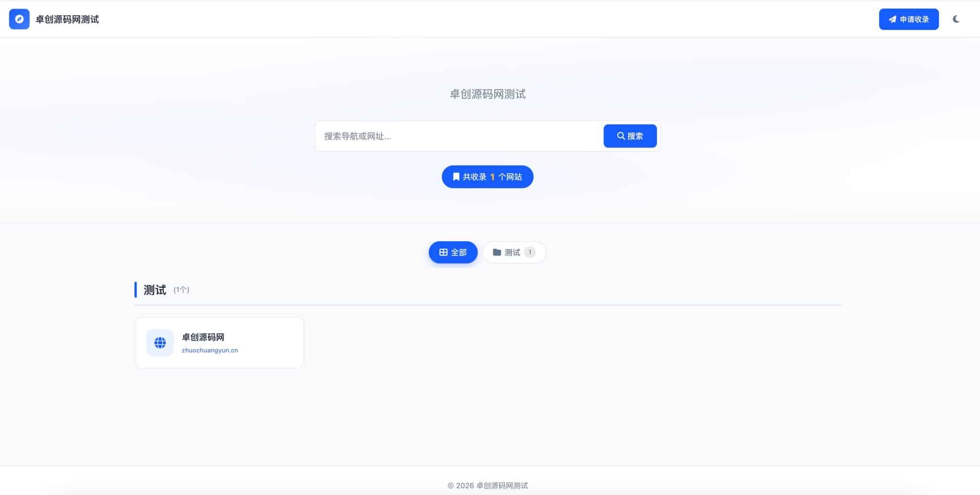Click the large 卓创源码网测试 hero title
Viewport: 980px width, 495px height.
click(488, 94)
